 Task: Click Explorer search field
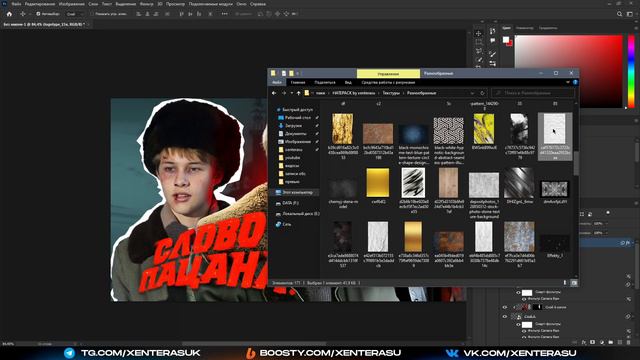click(533, 93)
